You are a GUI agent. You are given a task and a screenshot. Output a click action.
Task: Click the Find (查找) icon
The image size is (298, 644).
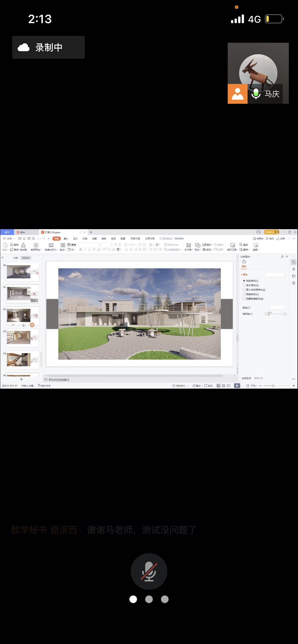(244, 245)
